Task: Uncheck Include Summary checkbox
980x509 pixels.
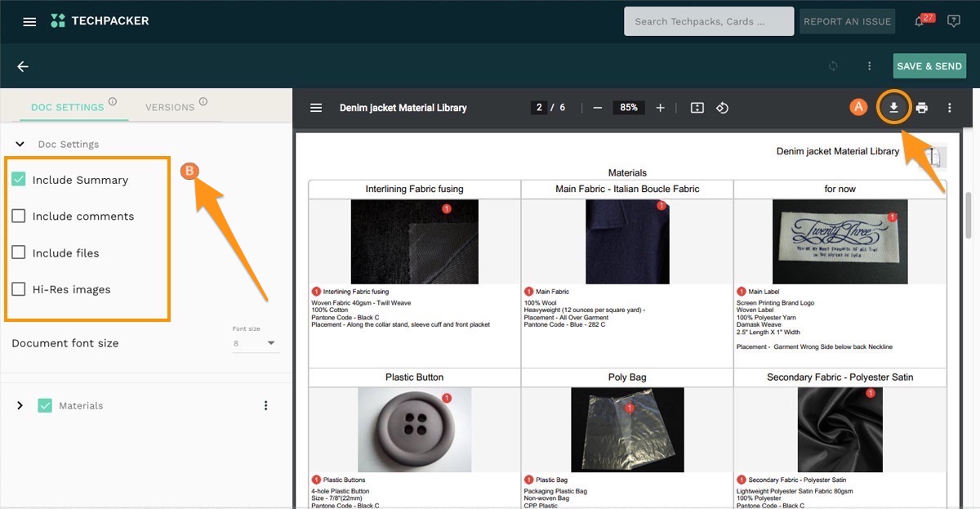Action: coord(19,180)
